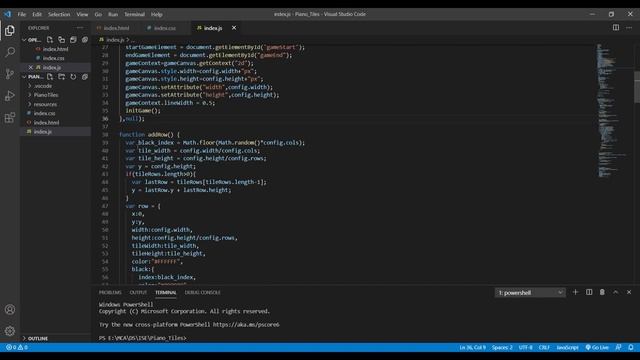Open the Explorer view in activity bar
The width and height of the screenshot is (640, 360).
[10, 31]
